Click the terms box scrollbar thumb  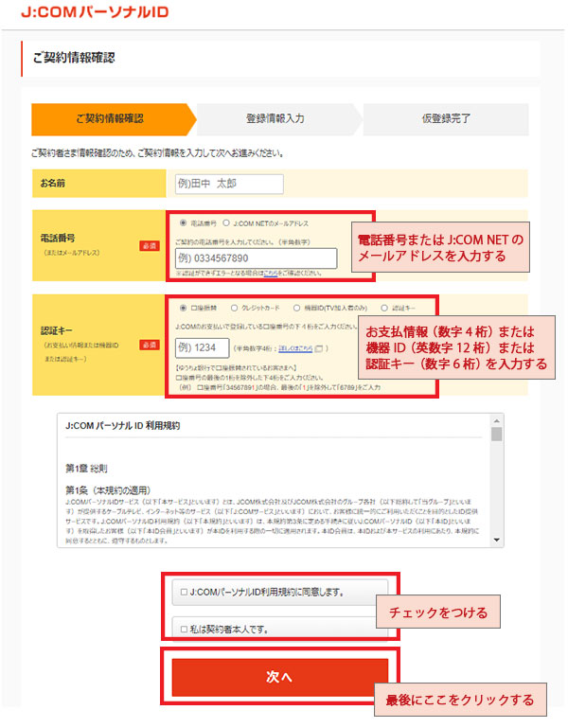tap(496, 435)
